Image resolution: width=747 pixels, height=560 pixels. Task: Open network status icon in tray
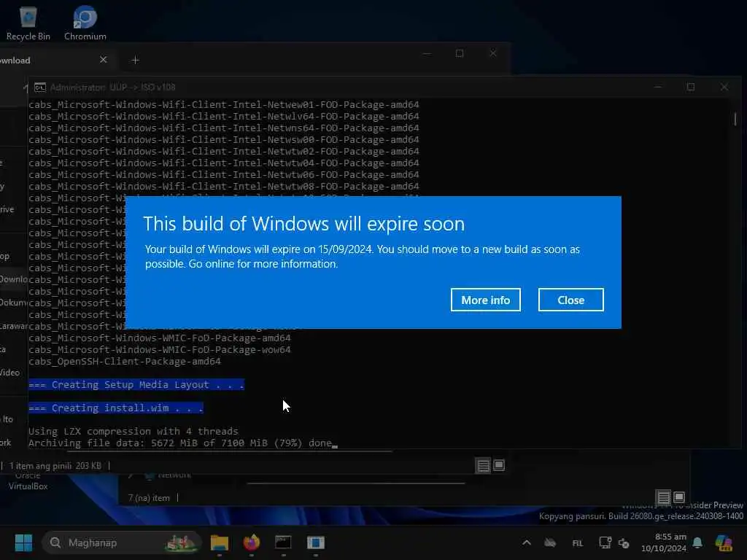pos(605,542)
